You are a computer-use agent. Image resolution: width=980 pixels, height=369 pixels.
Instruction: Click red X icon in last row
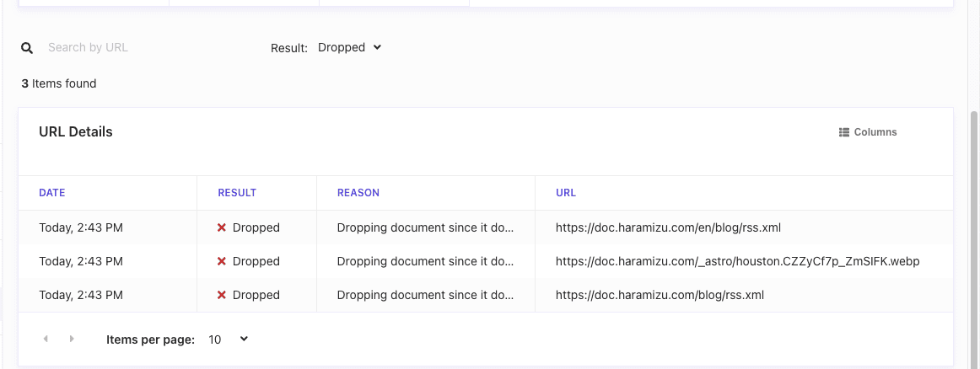tap(222, 295)
